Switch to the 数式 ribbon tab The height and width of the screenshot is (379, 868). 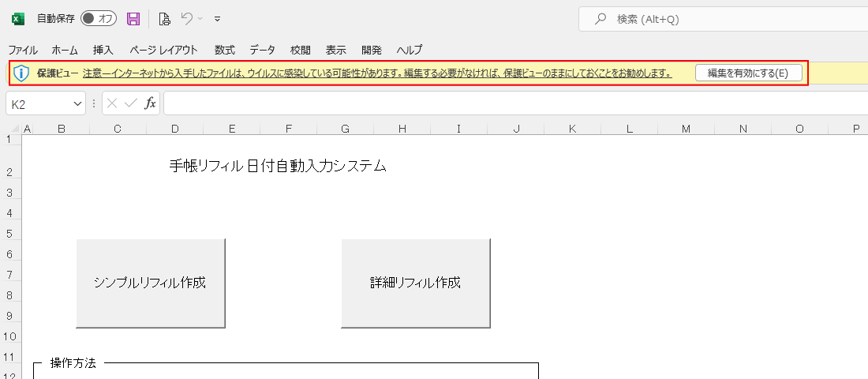tap(225, 50)
